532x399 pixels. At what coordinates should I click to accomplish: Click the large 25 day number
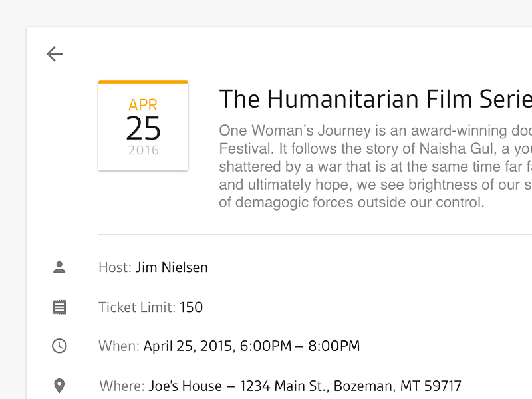pyautogui.click(x=143, y=128)
